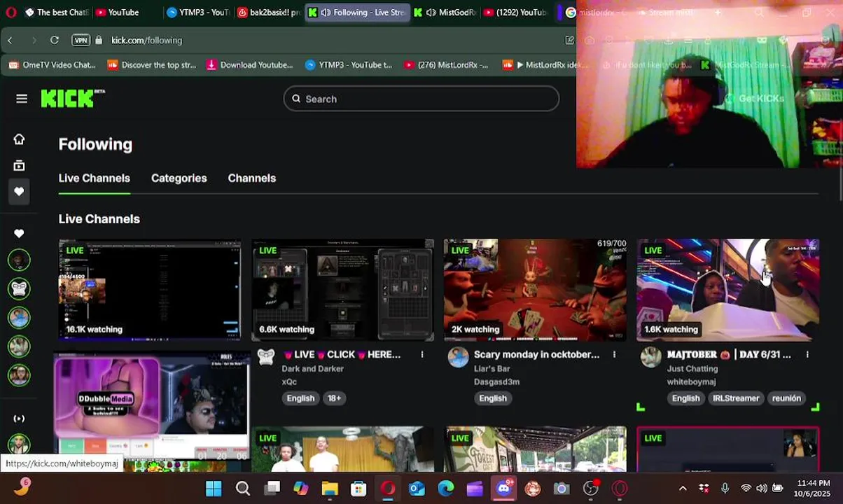Viewport: 843px width, 504px height.
Task: Go to Home in Kick sidebar
Action: click(19, 139)
